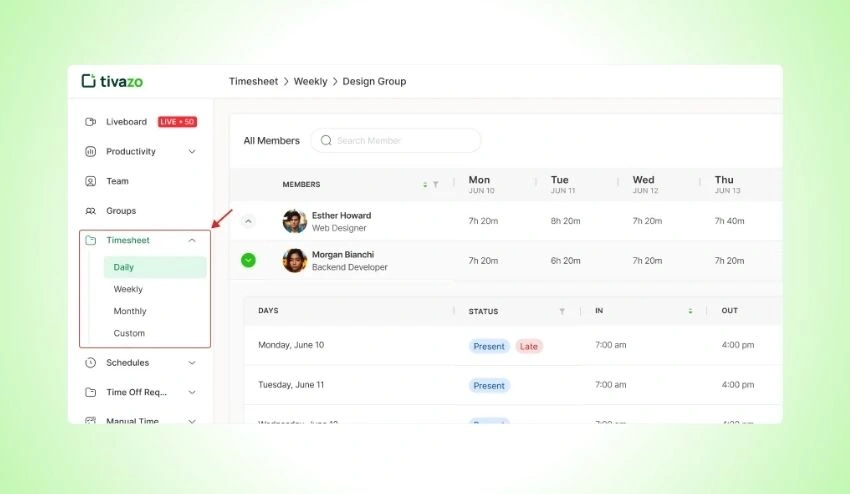Filter the Members column
The height and width of the screenshot is (494, 850).
[x=435, y=184]
